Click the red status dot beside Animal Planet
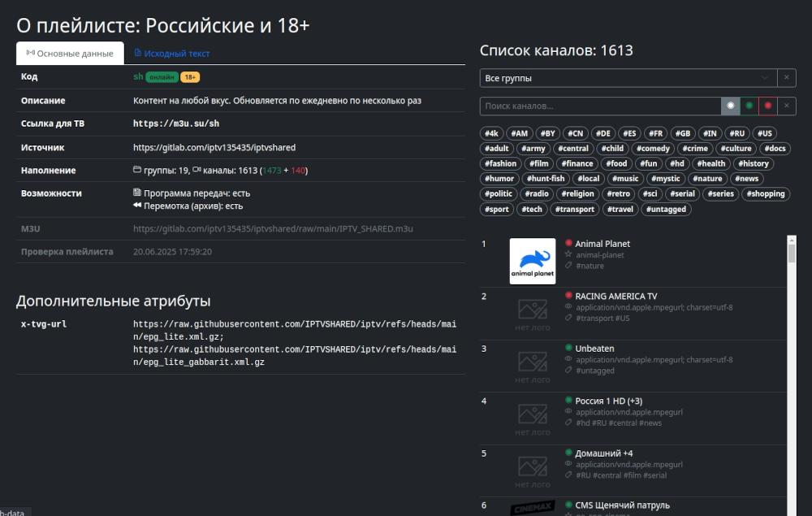The image size is (812, 516). pyautogui.click(x=568, y=242)
